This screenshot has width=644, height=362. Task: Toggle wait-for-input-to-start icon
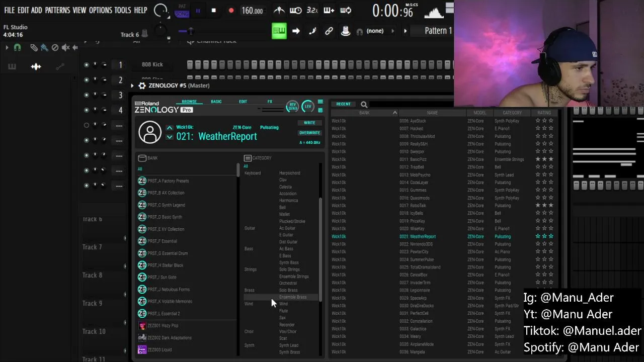tap(296, 10)
